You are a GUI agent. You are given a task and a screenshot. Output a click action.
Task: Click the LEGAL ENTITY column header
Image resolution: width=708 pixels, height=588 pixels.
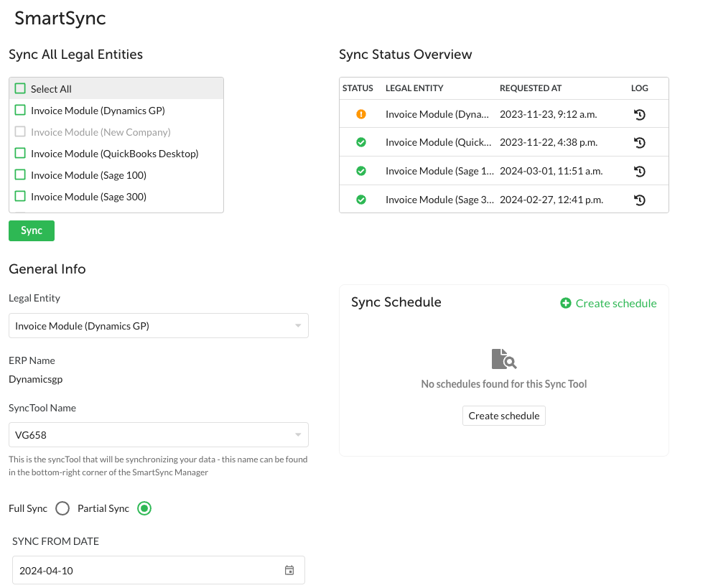coord(414,88)
